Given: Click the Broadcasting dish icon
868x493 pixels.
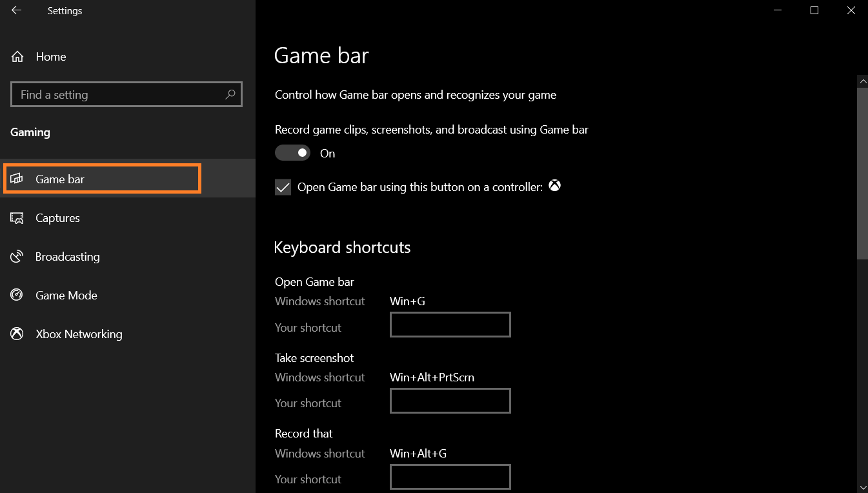Looking at the screenshot, I should 17,257.
